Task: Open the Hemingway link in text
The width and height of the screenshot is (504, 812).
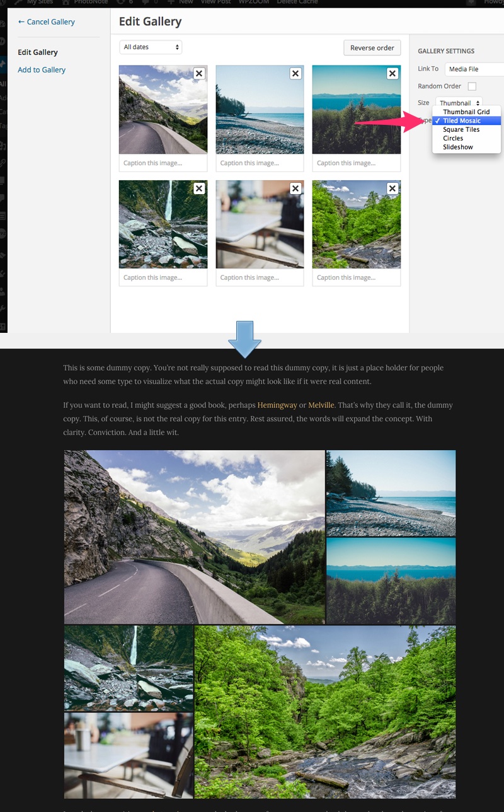Action: click(277, 405)
